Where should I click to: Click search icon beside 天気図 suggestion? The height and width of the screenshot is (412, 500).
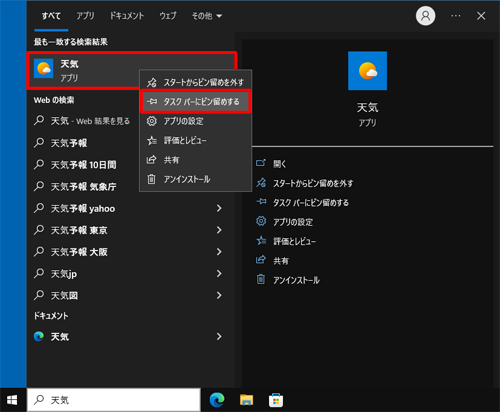click(39, 295)
